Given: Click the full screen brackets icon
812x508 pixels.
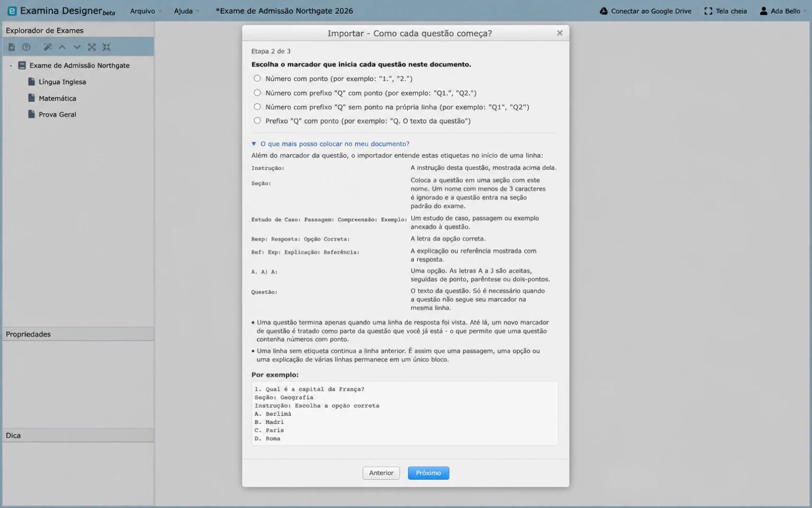Looking at the screenshot, I should [708, 11].
